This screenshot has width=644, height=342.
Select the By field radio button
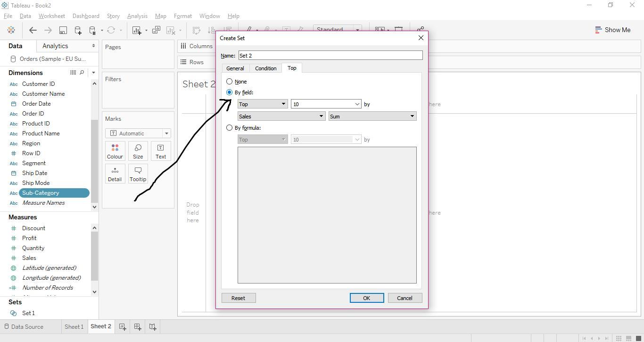click(x=230, y=92)
